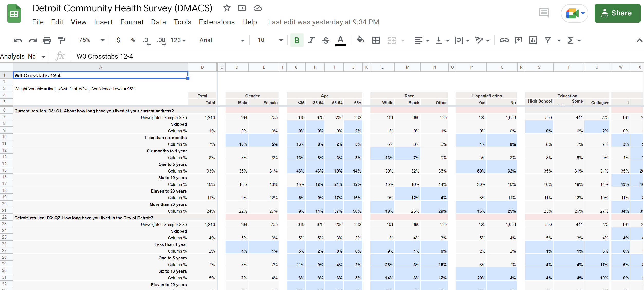Insert a link
This screenshot has width=644, height=290.
[x=504, y=40]
